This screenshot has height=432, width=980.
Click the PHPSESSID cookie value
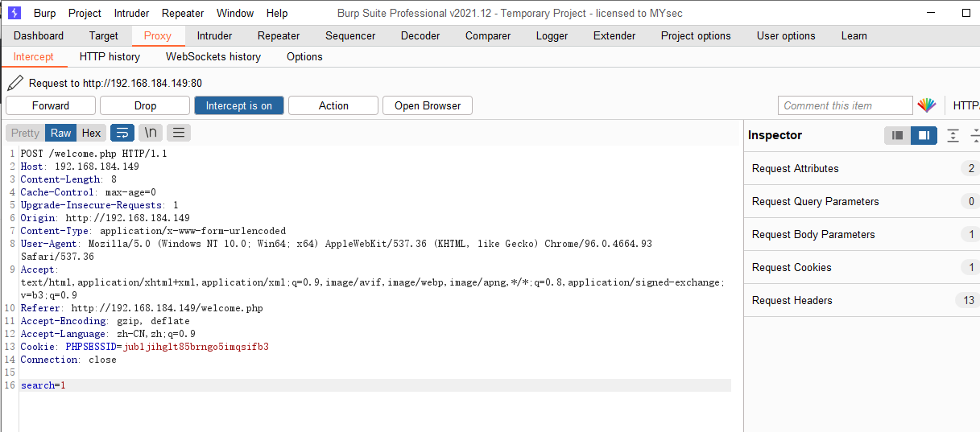(196, 347)
